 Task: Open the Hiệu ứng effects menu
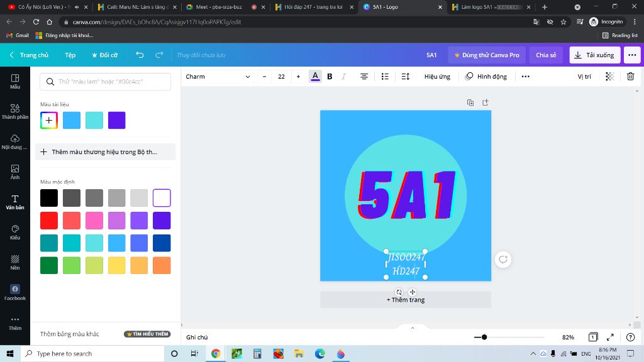point(437,76)
